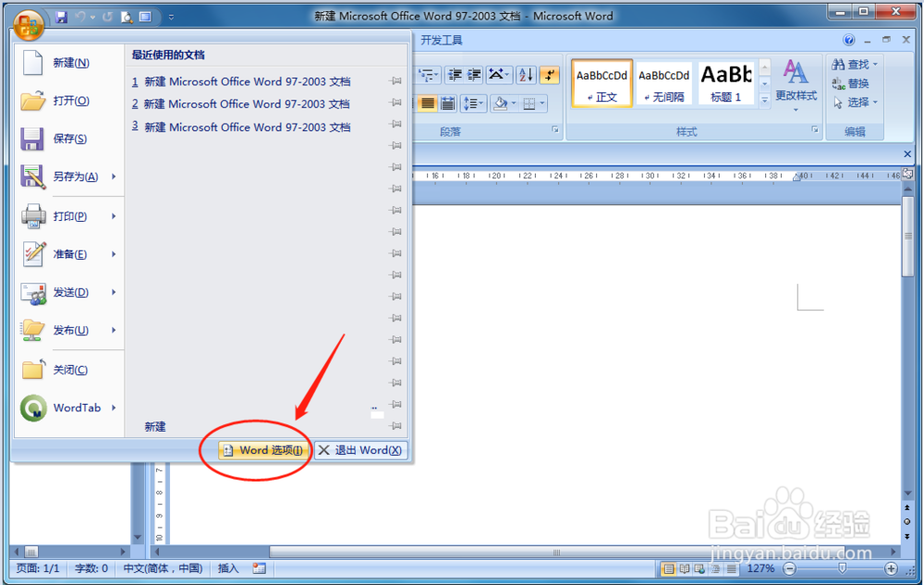The height and width of the screenshot is (585, 924).
Task: Toggle the show paragraph marks button
Action: pyautogui.click(x=549, y=75)
